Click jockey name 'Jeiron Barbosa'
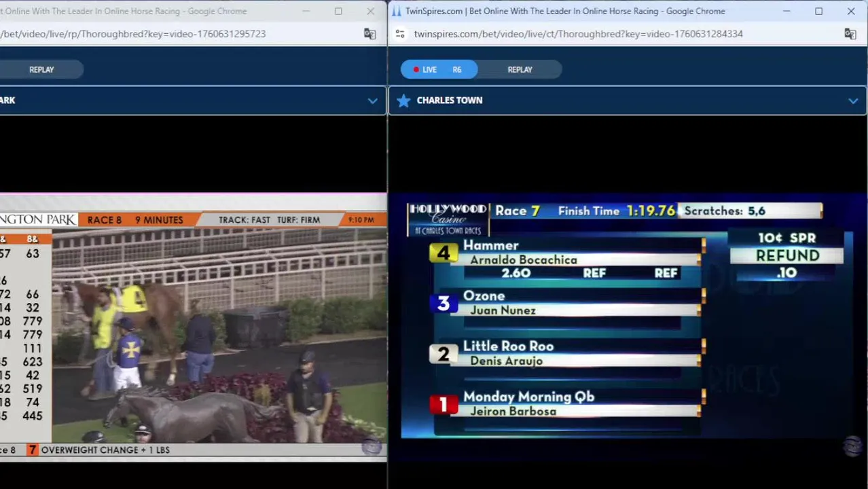The height and width of the screenshot is (489, 868). (x=513, y=412)
